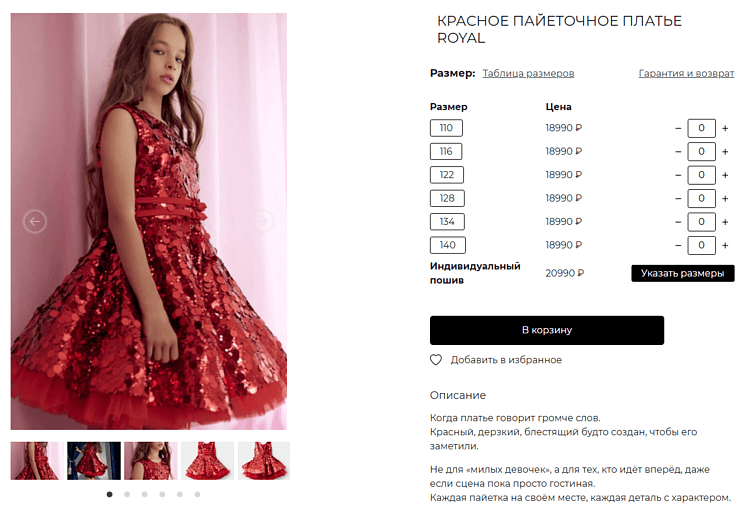
Task: Increase quantity for size 110
Action: [x=725, y=128]
